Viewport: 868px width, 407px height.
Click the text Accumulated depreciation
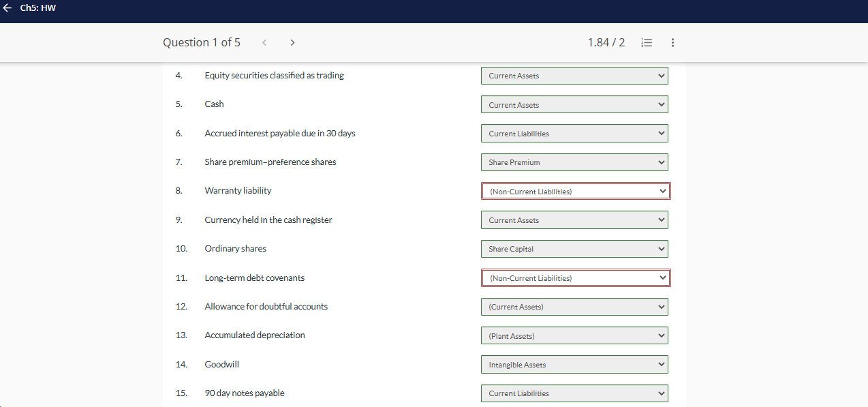255,335
